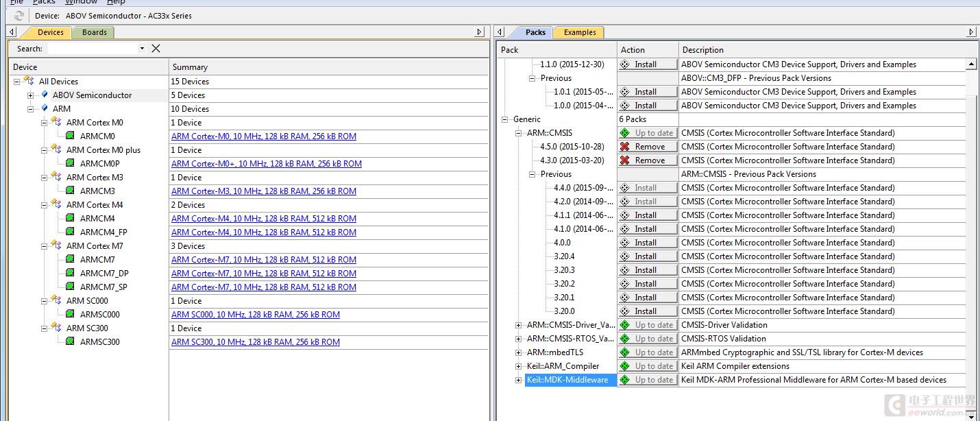The image size is (980, 421).
Task: Open the summary link in the ARMCM7_DP row
Action: [x=264, y=274]
